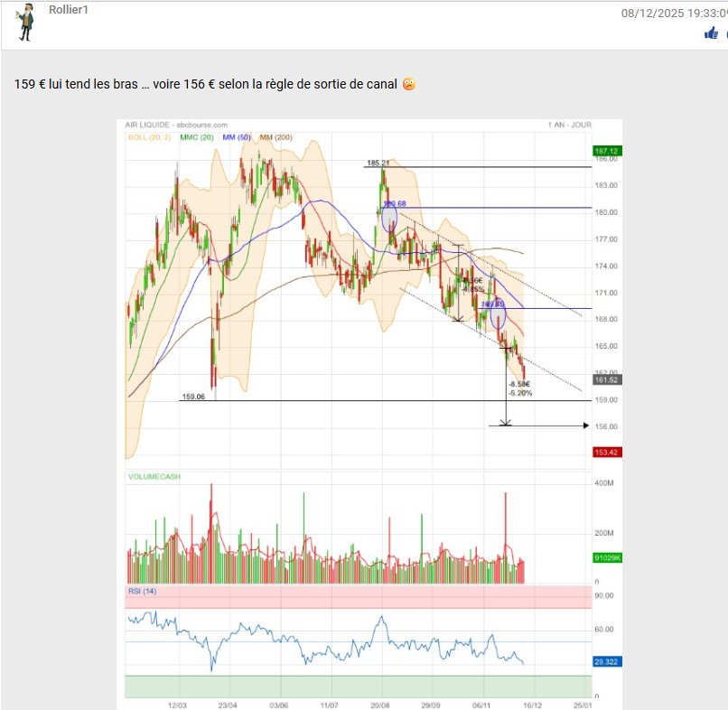Screen dimensions: 728x710
Task: Click the 16/12 date on the time axis
Action: (x=533, y=704)
